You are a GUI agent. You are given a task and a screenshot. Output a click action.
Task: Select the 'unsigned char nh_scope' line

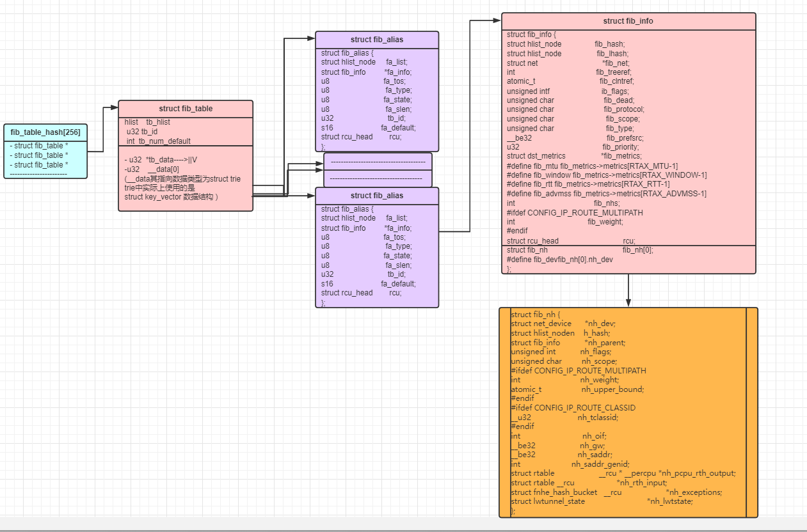(x=564, y=361)
